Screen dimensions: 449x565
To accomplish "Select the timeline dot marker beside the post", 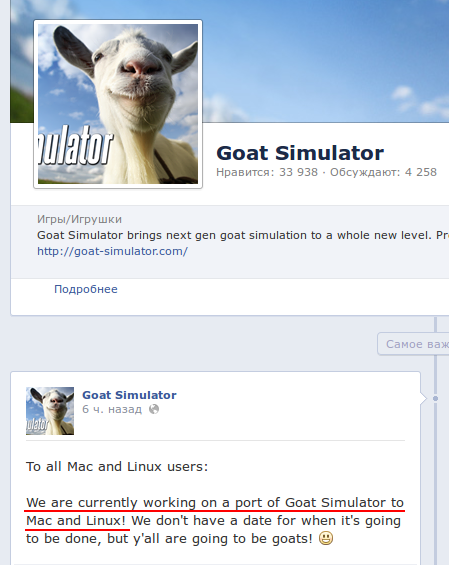I will [435, 399].
